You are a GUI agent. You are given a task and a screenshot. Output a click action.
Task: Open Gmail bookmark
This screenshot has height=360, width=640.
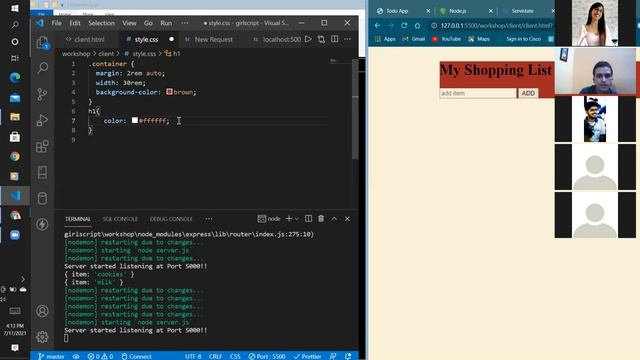[x=413, y=39]
